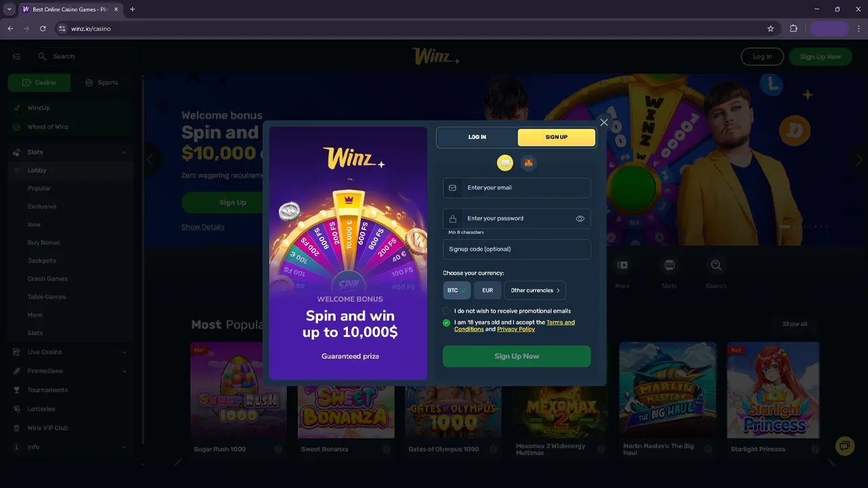Select MetaMask fox sign-up method icon
868x488 pixels.
[528, 163]
